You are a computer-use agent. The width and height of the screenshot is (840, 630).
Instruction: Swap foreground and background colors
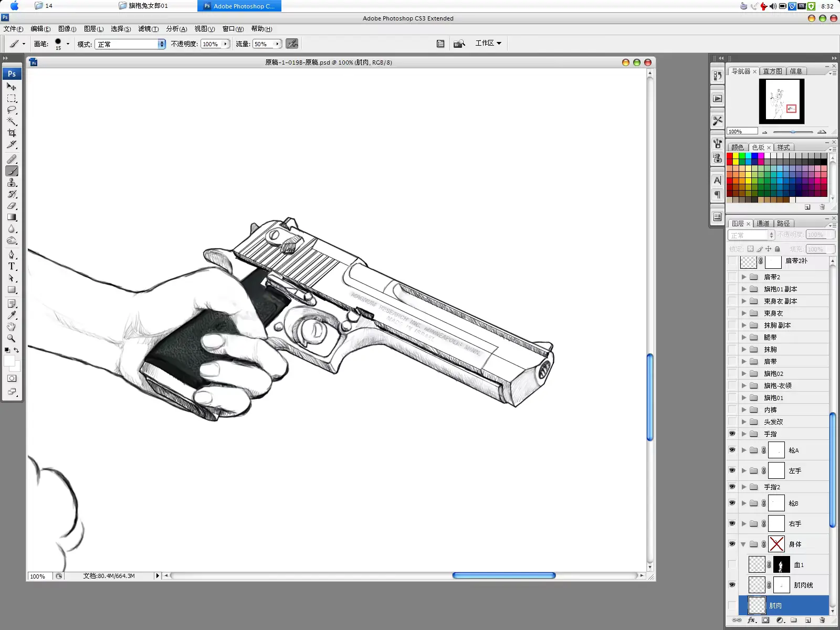(x=16, y=350)
